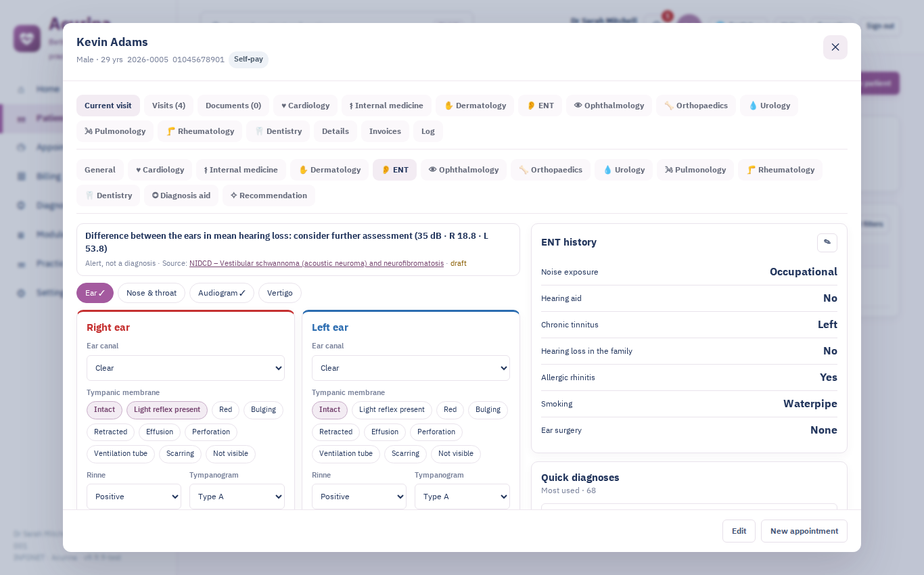Open the top-row Ophthalmology eye tab

point(609,106)
